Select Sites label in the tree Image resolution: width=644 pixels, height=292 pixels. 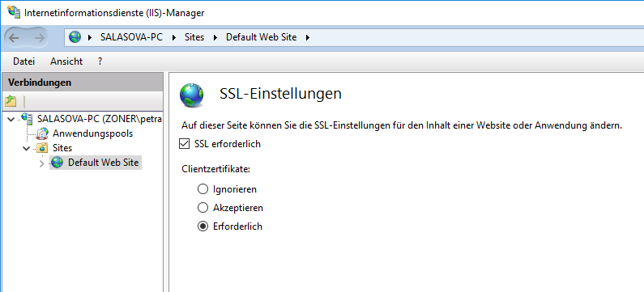point(62,148)
